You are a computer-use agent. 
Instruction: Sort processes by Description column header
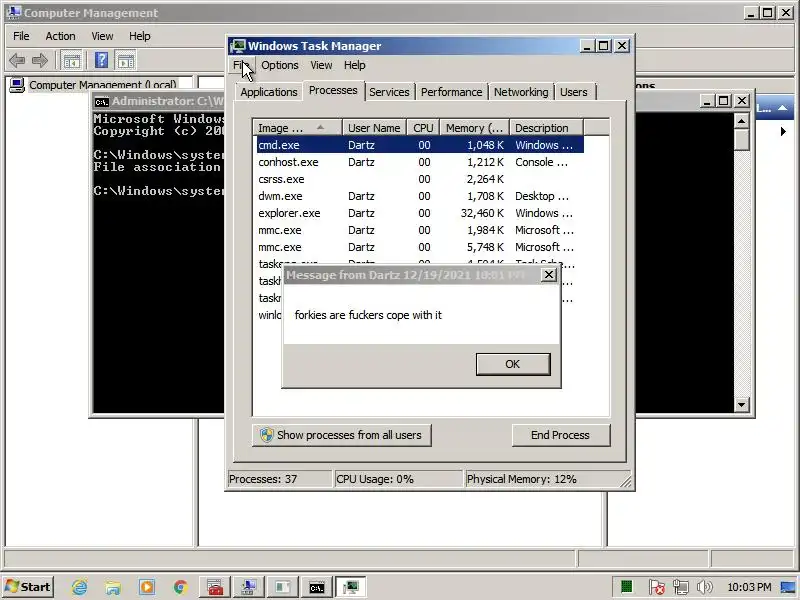(x=546, y=128)
